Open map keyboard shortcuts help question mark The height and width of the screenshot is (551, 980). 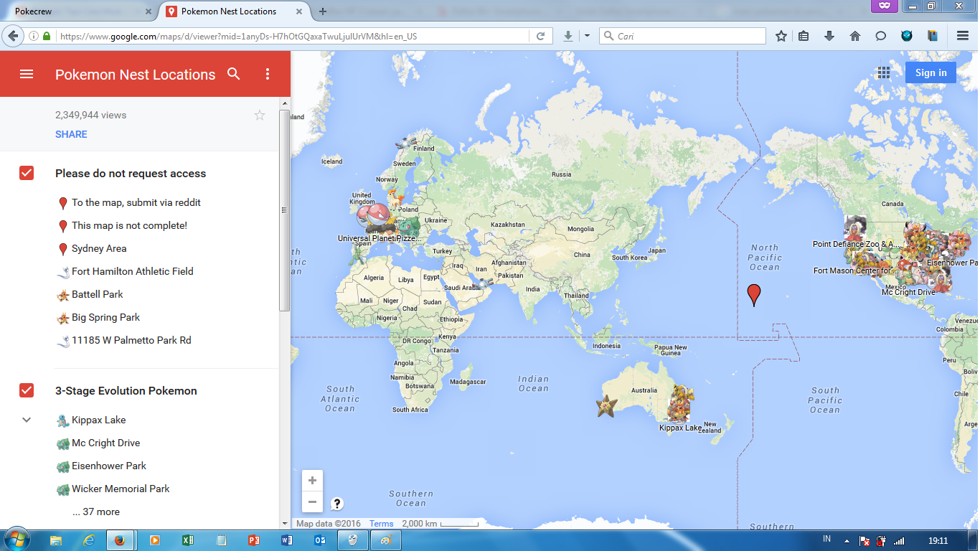point(337,504)
